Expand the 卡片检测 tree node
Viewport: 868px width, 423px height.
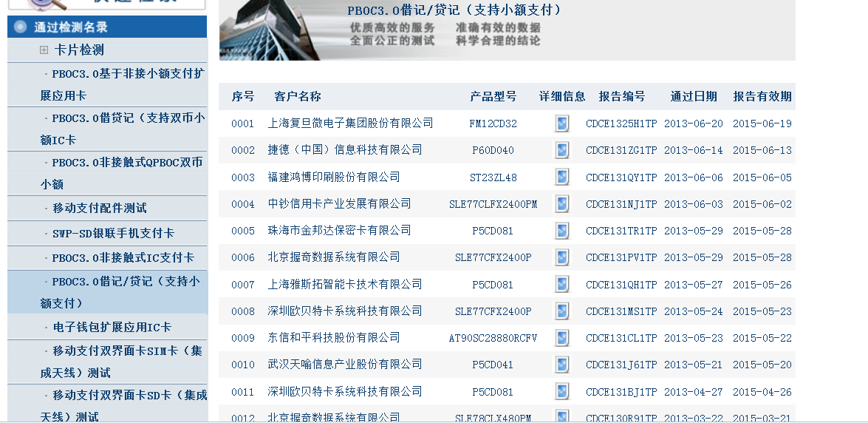(x=44, y=50)
